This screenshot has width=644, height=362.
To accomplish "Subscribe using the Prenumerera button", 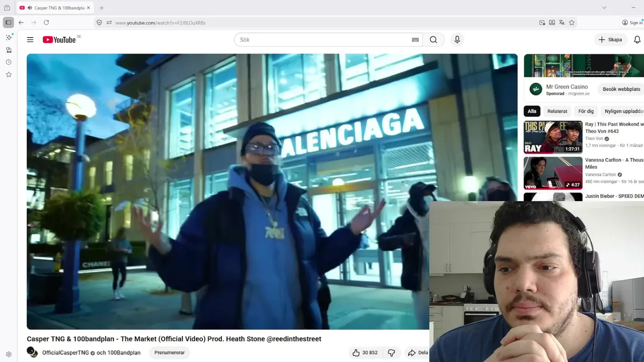I will (170, 352).
